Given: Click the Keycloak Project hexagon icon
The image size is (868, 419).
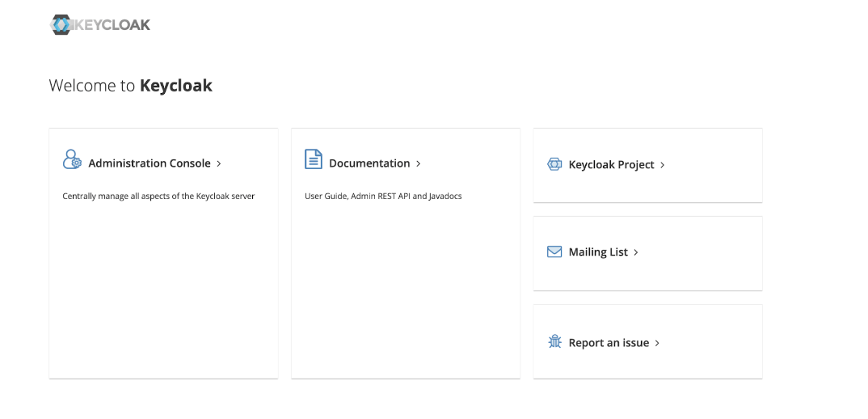Looking at the screenshot, I should [x=554, y=164].
